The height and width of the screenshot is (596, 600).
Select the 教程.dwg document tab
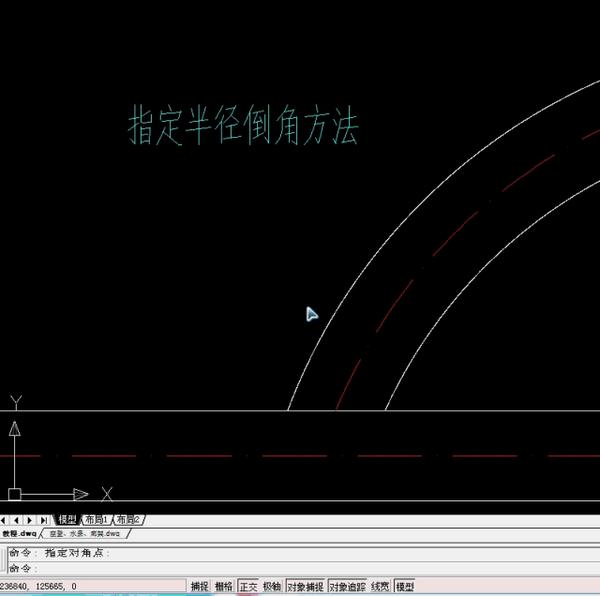[x=19, y=533]
